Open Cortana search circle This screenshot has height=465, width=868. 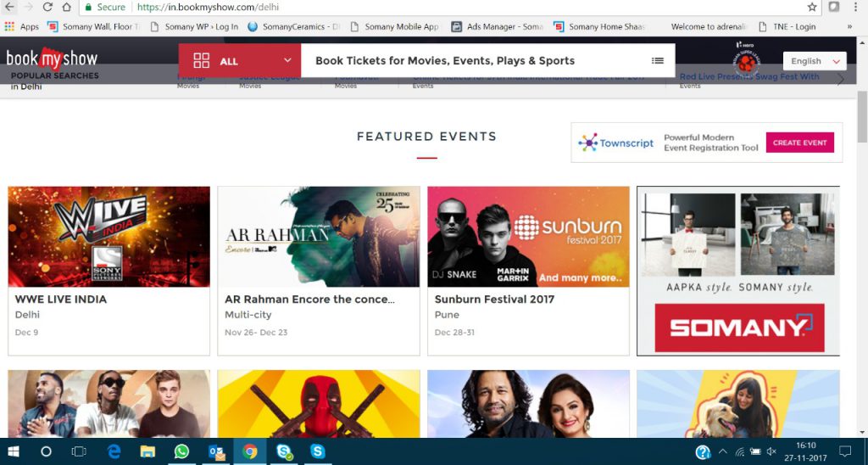[46, 451]
